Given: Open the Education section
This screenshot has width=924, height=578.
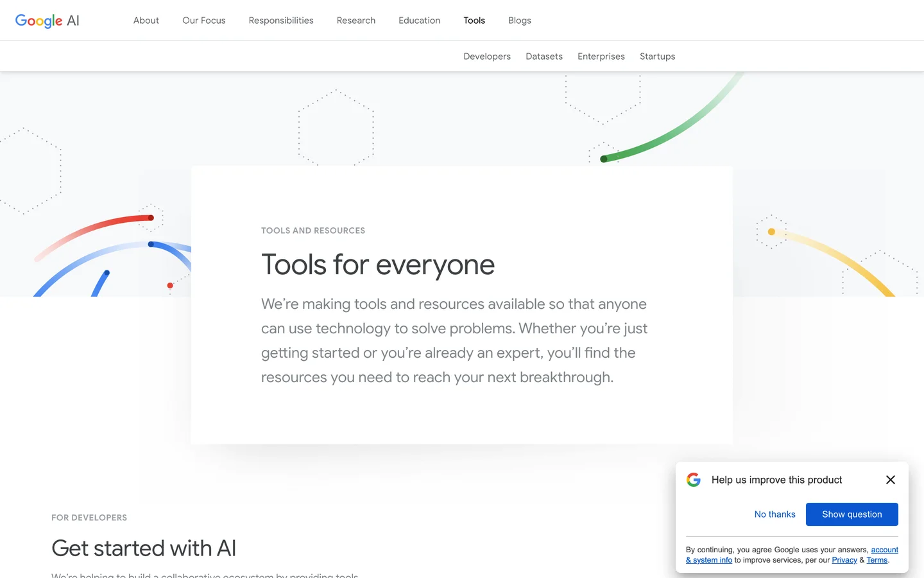Looking at the screenshot, I should 420,21.
